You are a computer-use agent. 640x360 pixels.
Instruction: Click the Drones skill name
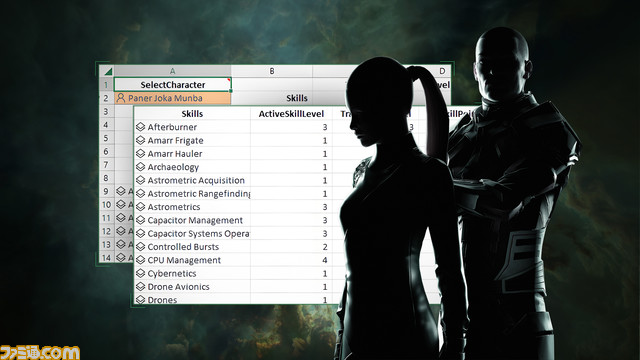pos(162,299)
